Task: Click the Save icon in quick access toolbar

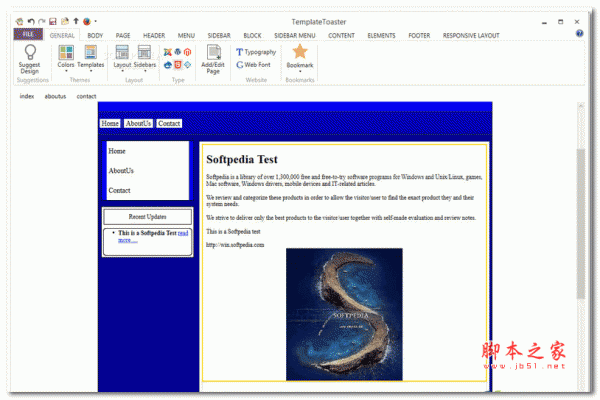Action: click(x=53, y=20)
